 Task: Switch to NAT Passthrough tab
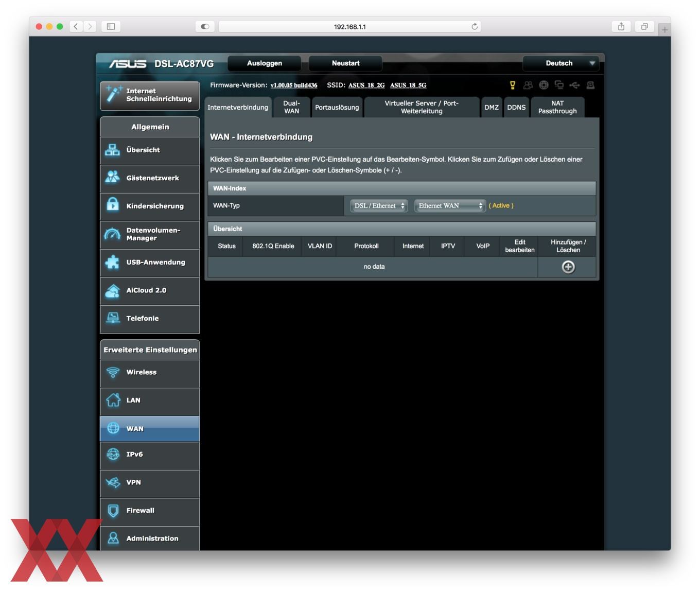[557, 107]
